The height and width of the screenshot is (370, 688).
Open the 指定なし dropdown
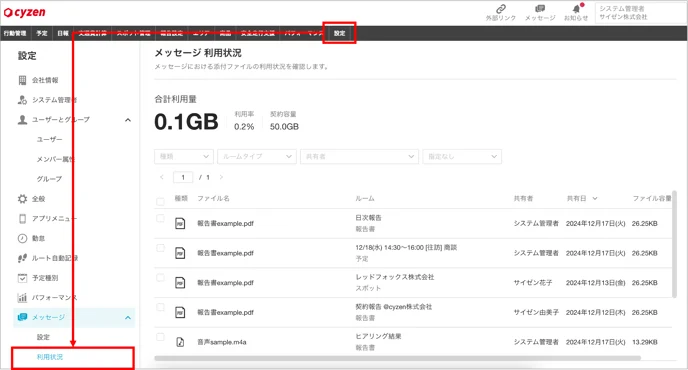[x=462, y=156]
